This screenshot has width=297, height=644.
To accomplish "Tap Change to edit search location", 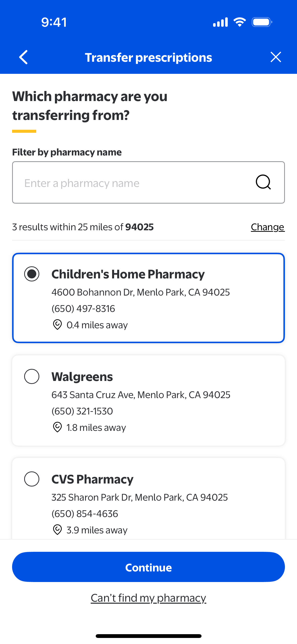I will click(268, 227).
